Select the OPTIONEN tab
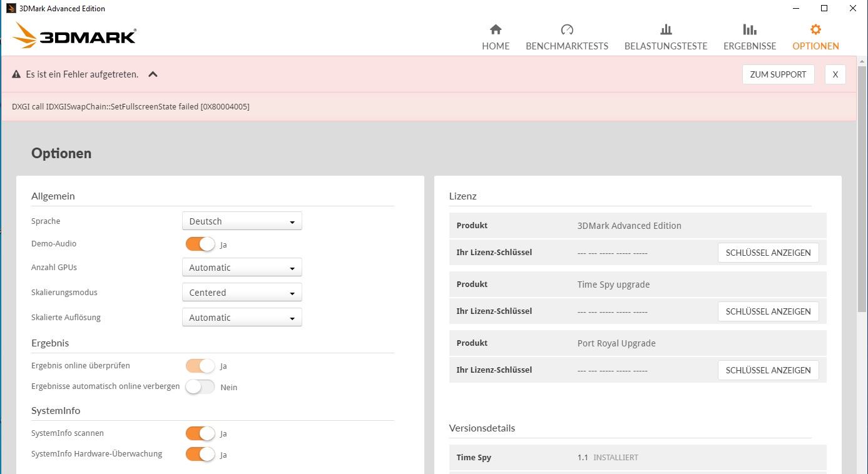 (x=815, y=46)
